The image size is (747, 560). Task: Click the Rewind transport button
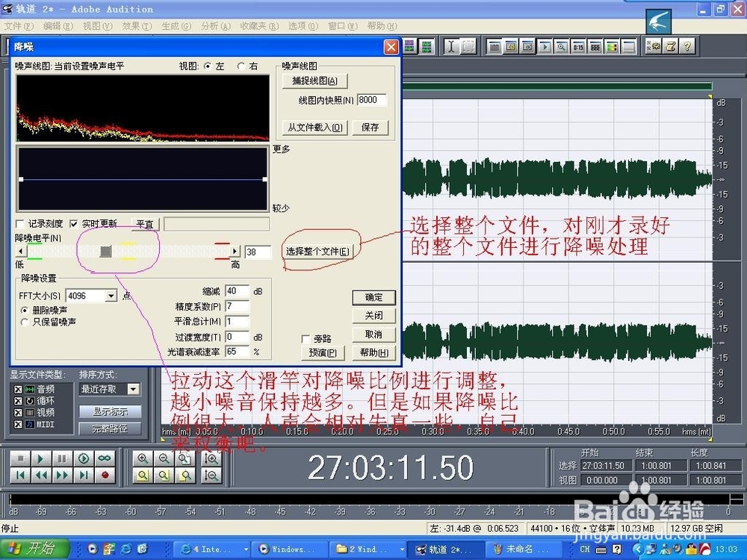(40, 475)
